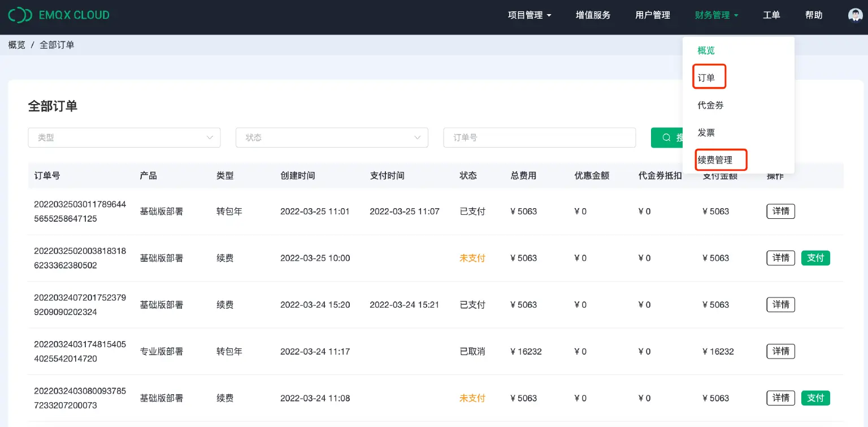The height and width of the screenshot is (427, 868).
Task: Click the magnifier search icon in green button
Action: pos(667,137)
